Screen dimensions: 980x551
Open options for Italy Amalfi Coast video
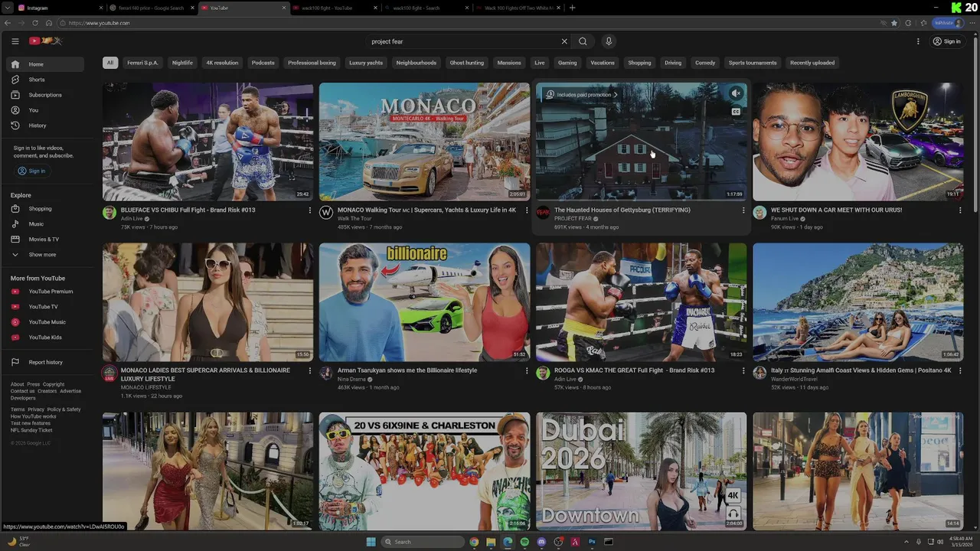click(960, 370)
